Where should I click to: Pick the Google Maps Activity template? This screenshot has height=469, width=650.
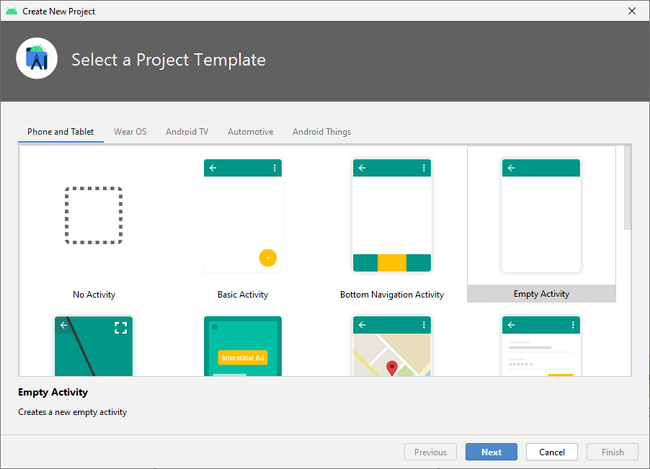pyautogui.click(x=391, y=346)
